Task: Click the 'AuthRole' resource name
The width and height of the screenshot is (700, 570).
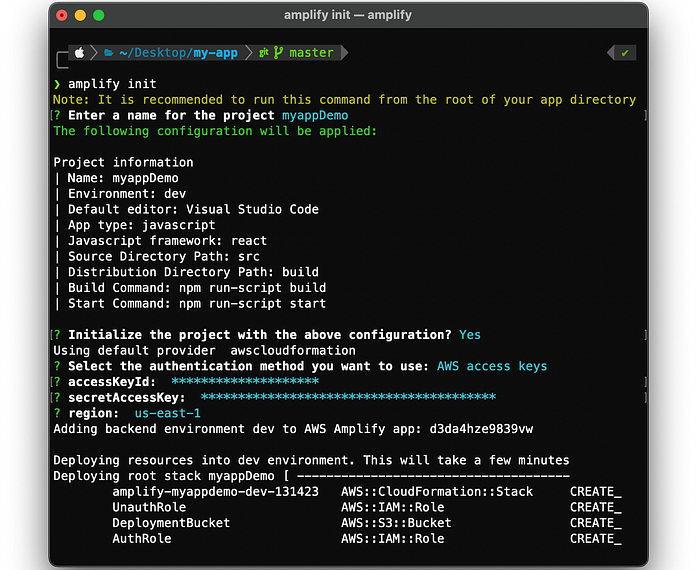Action: (142, 539)
